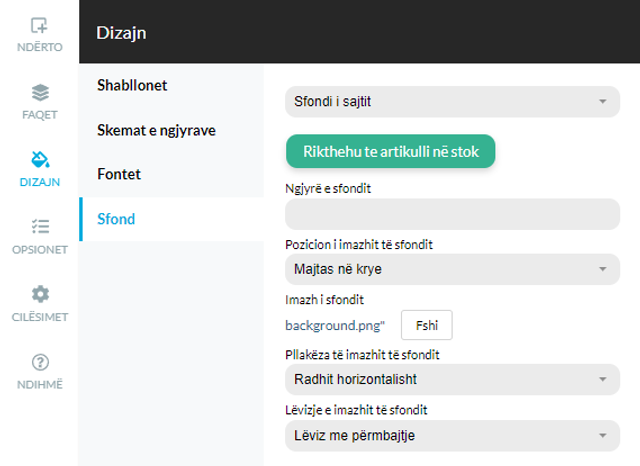Click the Ndërto add-element icon

pyautogui.click(x=39, y=25)
